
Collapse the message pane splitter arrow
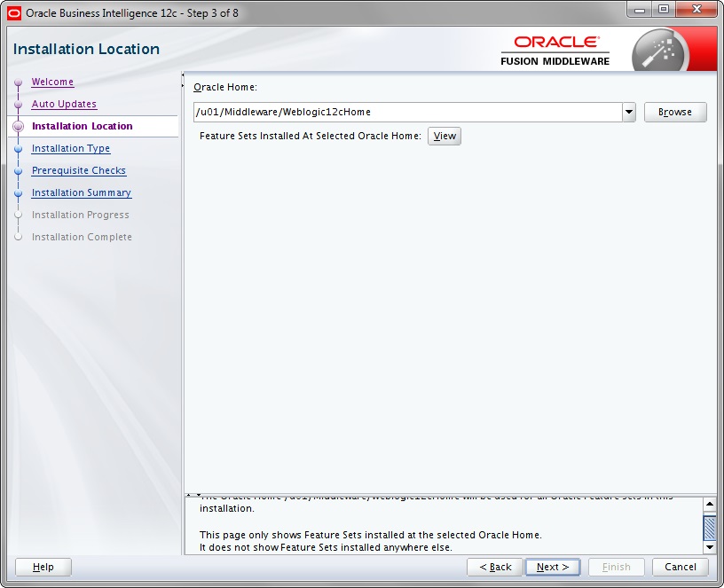click(x=199, y=495)
